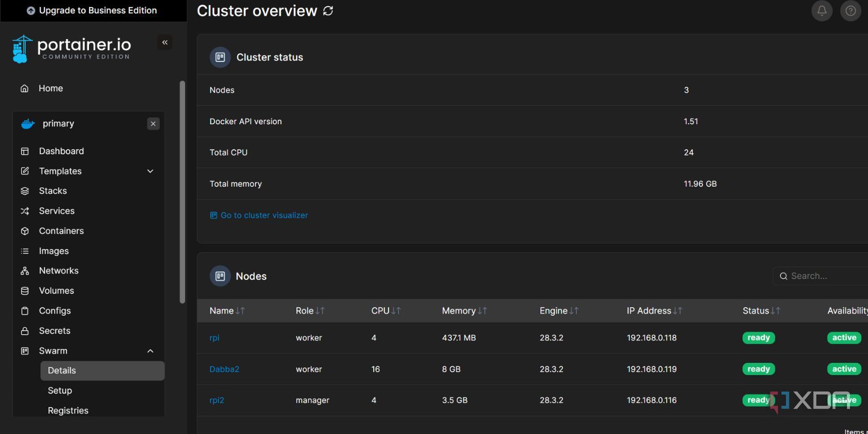Click the Services shuffle icon
The width and height of the screenshot is (868, 434).
tap(25, 211)
